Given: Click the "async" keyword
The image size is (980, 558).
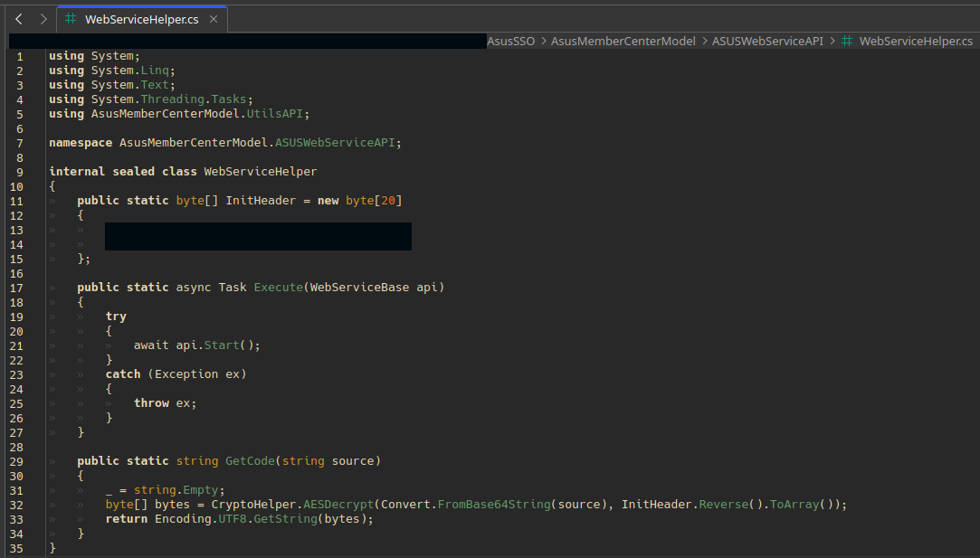Looking at the screenshot, I should pos(193,288).
